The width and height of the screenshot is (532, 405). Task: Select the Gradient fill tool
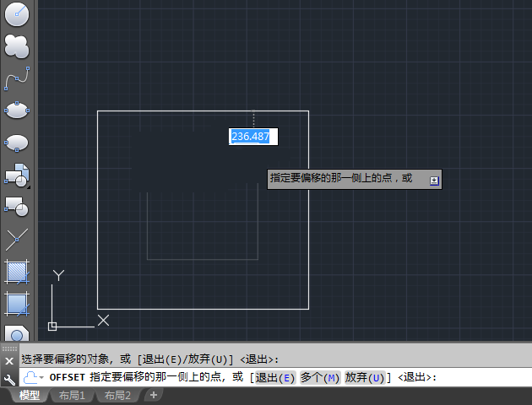click(17, 304)
